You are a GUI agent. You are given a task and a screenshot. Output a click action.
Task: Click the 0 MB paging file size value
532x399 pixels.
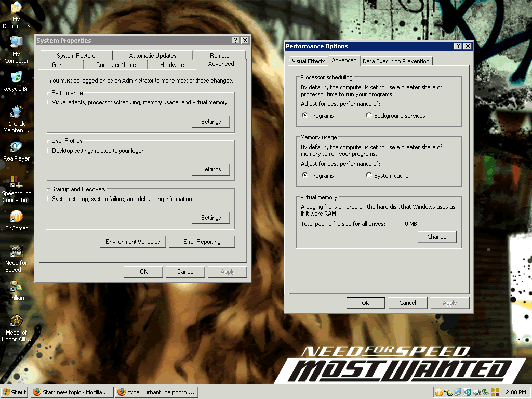tap(410, 224)
